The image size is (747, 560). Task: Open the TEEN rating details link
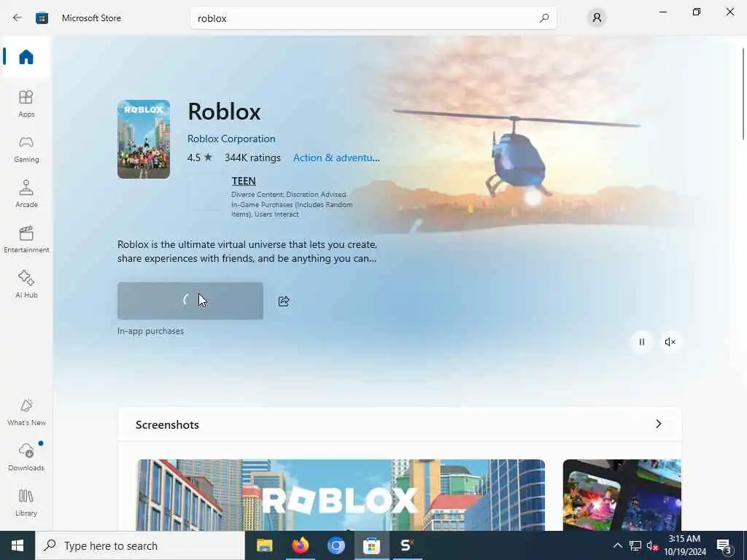[x=244, y=181]
